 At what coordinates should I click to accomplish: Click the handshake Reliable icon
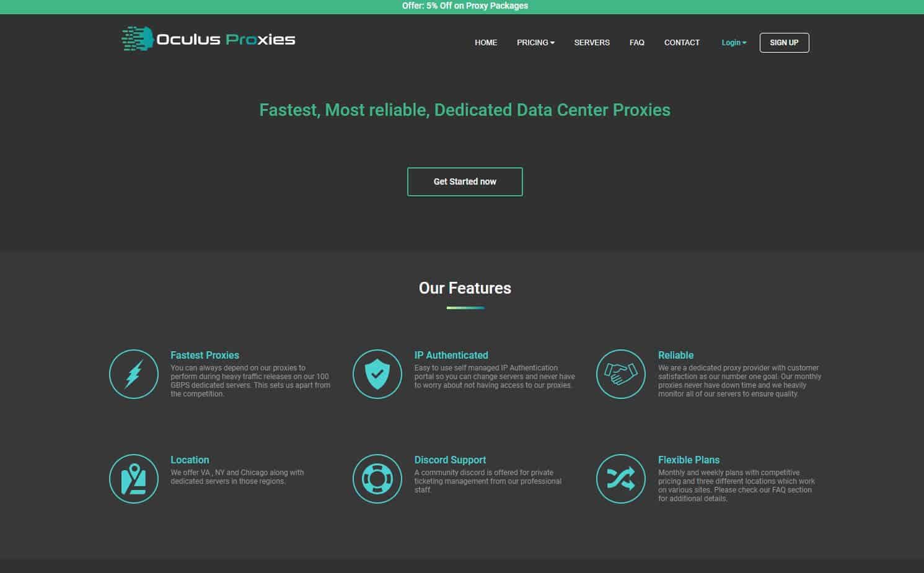pyautogui.click(x=621, y=374)
